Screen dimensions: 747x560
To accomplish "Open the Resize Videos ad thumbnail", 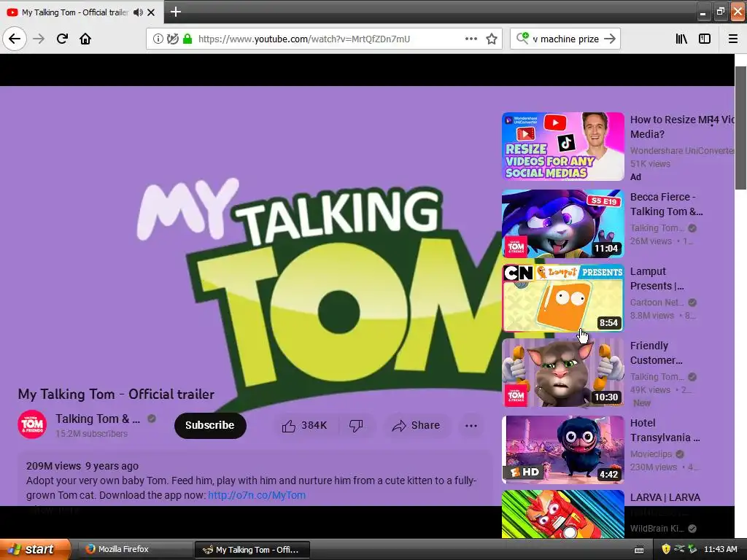I will coord(562,147).
